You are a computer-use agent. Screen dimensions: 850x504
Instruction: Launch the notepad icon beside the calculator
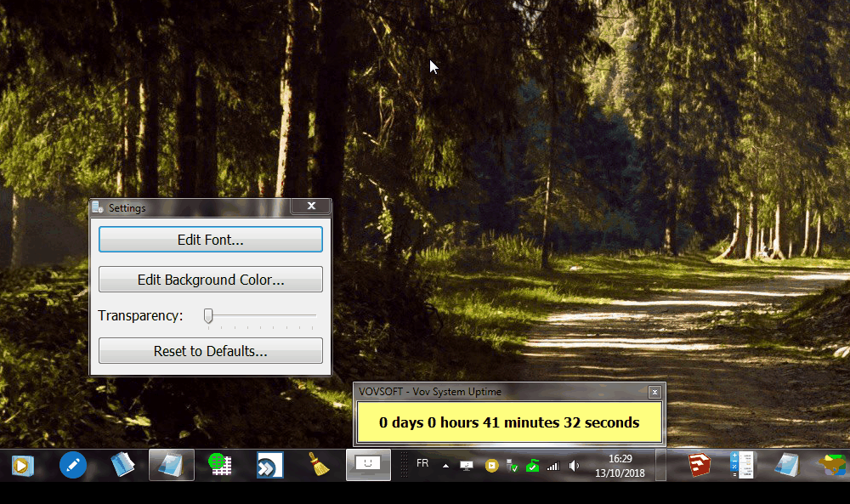pyautogui.click(x=786, y=465)
